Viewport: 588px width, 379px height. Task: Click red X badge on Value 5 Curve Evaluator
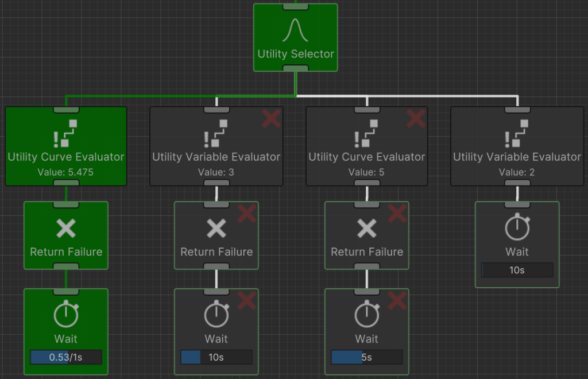coord(416,119)
